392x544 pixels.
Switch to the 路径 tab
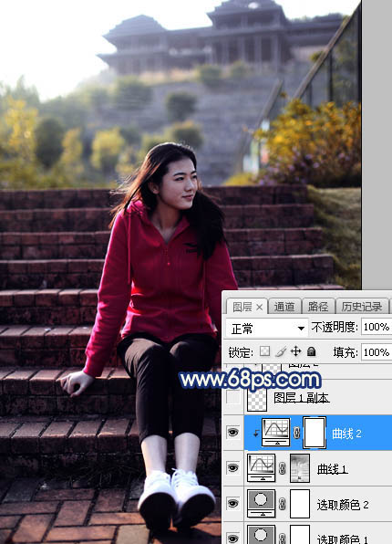pos(318,307)
